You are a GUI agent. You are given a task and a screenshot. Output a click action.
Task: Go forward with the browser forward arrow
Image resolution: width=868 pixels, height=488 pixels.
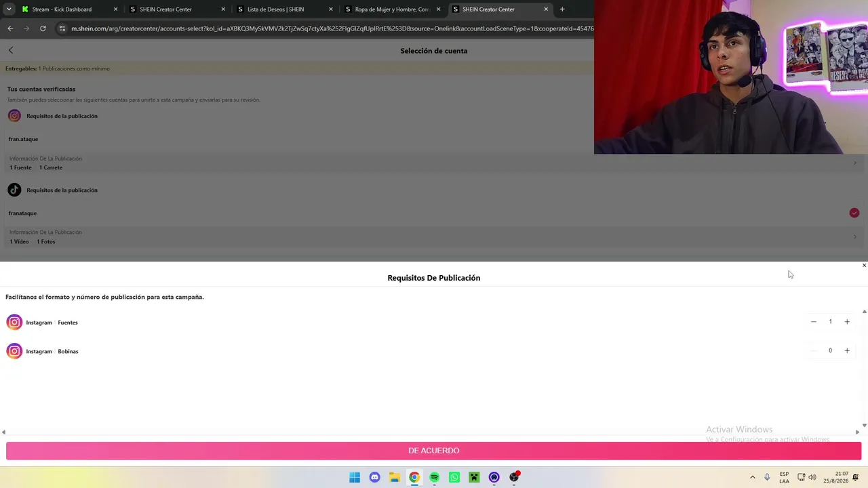(x=26, y=28)
